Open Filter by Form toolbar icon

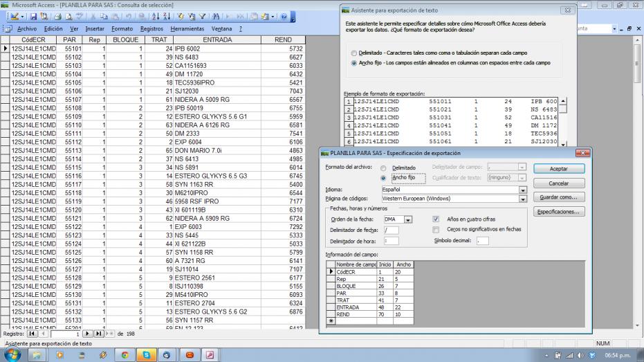click(x=192, y=17)
